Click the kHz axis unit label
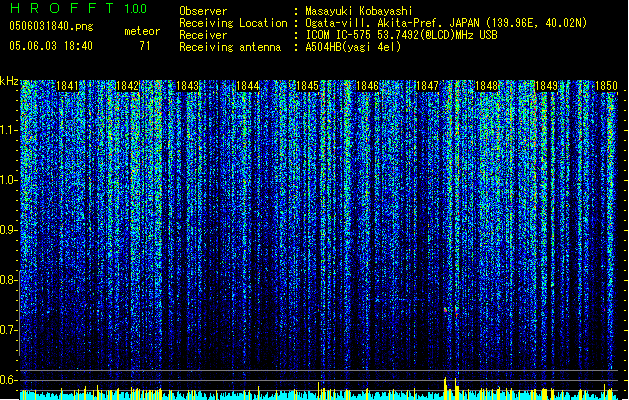Viewport: 629px width, 400px height. pos(9,81)
